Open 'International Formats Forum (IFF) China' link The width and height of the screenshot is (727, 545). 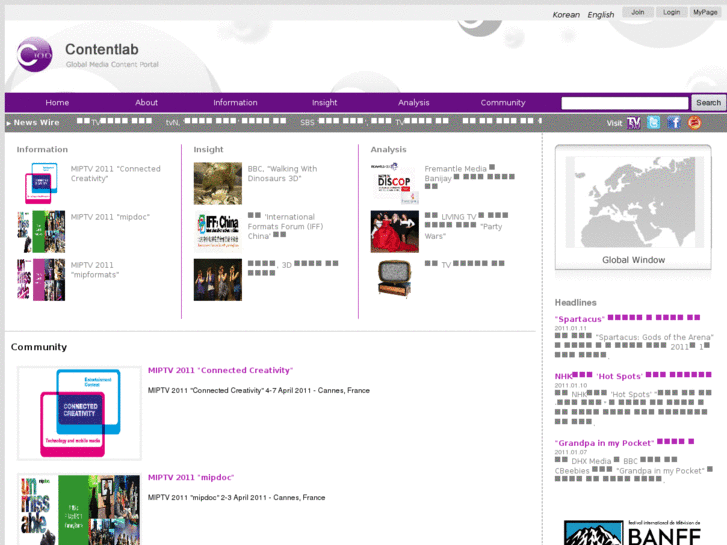pos(285,226)
